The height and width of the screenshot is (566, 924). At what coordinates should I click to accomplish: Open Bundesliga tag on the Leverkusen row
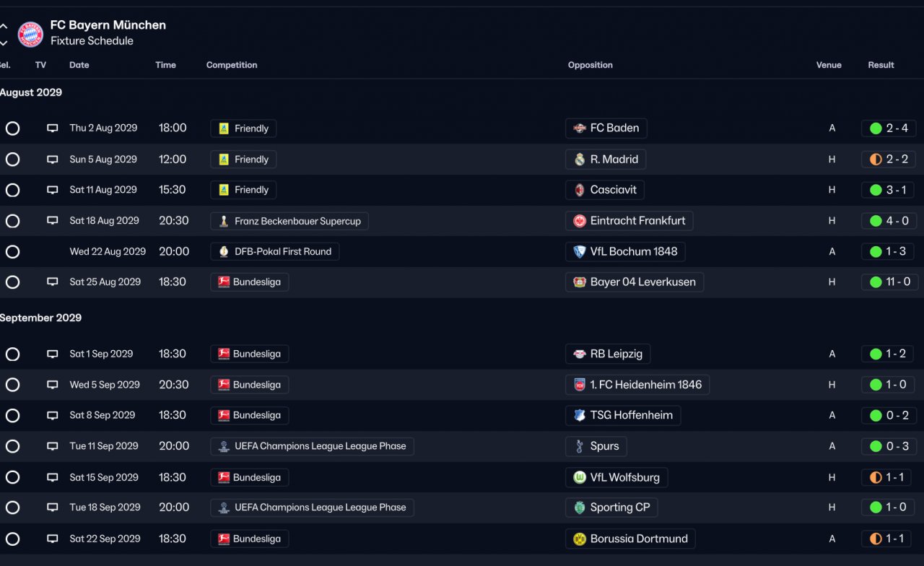(250, 282)
